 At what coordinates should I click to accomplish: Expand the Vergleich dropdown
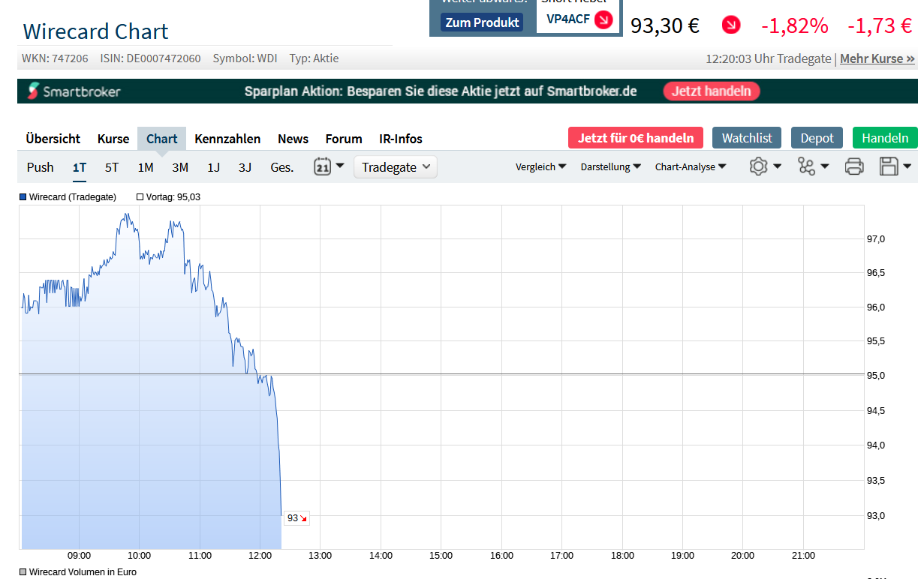540,166
